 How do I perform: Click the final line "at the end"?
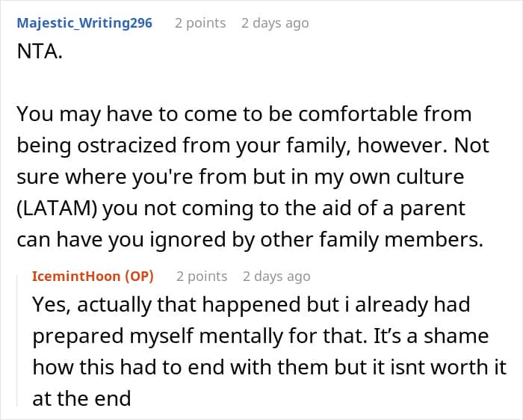(81, 398)
